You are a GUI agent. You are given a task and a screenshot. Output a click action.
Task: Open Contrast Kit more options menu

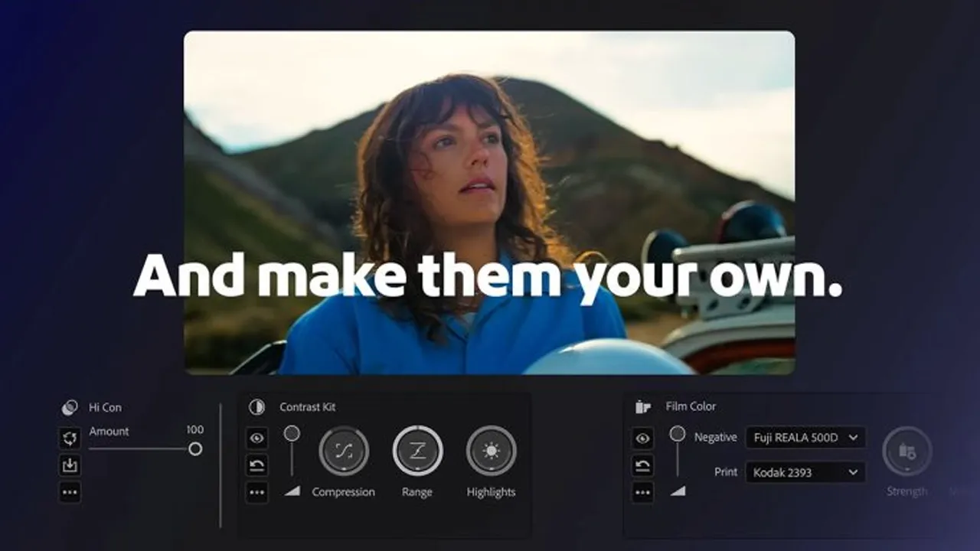256,492
